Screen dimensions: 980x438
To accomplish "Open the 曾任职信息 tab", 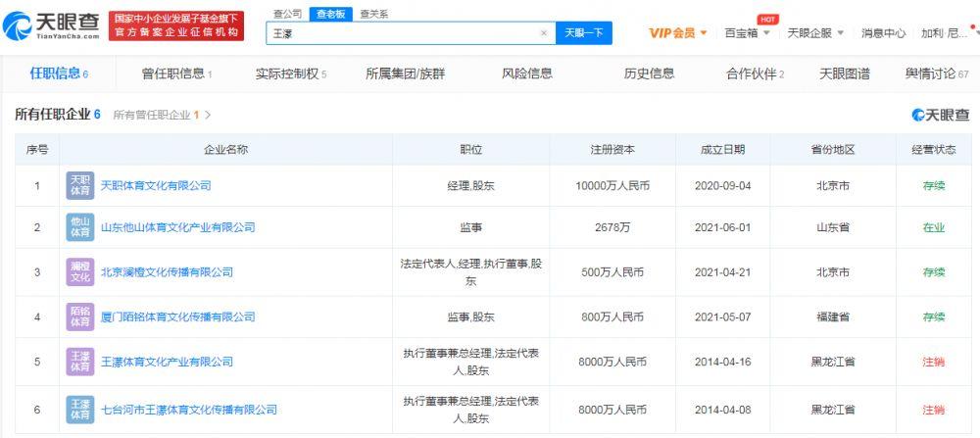I will (176, 73).
